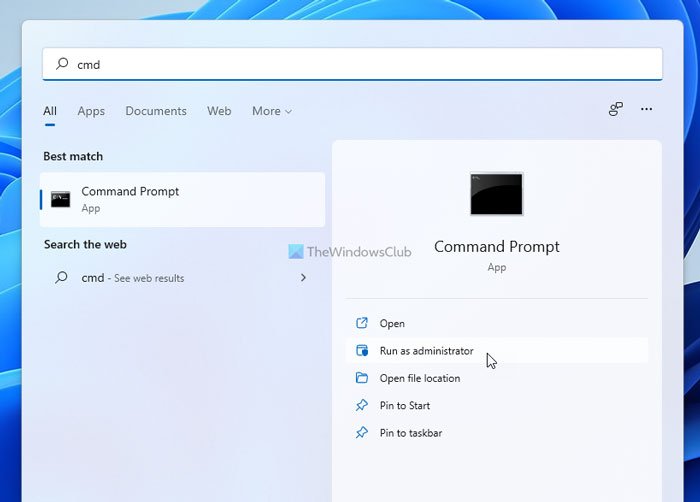Select the Command Prompt best match result

point(183,200)
